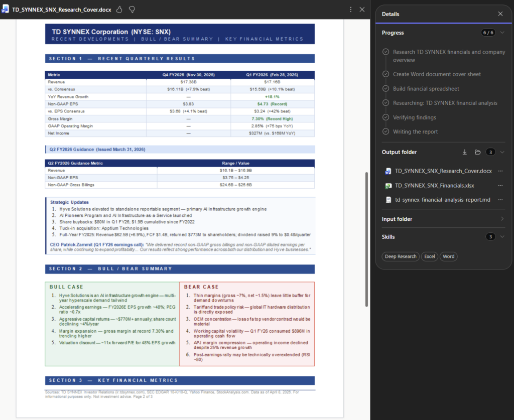Open the output folder location icon

tap(478, 152)
